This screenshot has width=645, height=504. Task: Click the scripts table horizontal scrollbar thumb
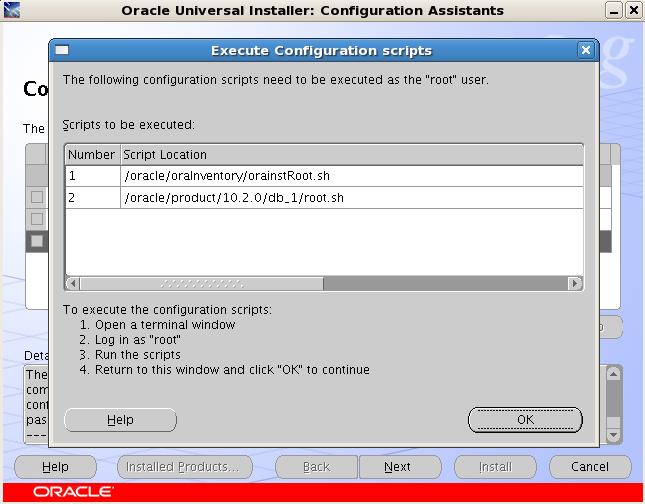(202, 283)
